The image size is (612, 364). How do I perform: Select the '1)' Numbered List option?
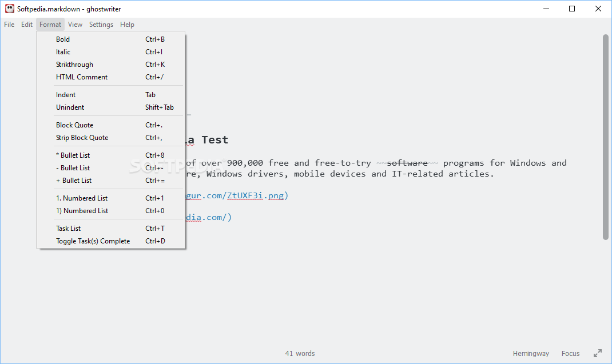click(111, 211)
